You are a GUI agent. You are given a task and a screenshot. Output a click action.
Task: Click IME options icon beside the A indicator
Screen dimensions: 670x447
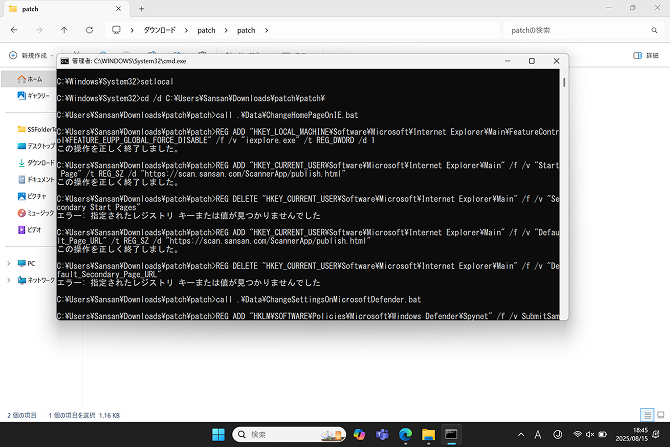coord(558,435)
